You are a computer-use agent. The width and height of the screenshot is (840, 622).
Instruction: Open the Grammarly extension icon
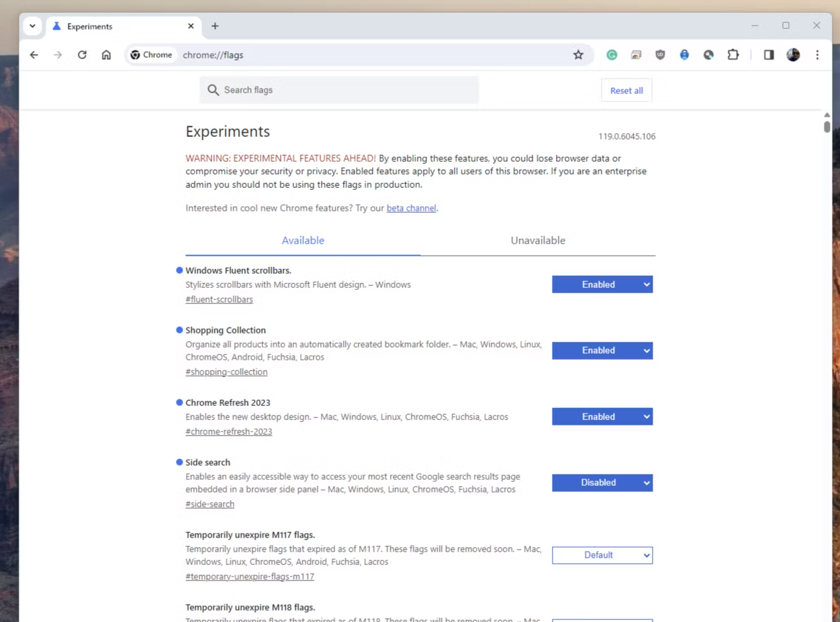[612, 55]
